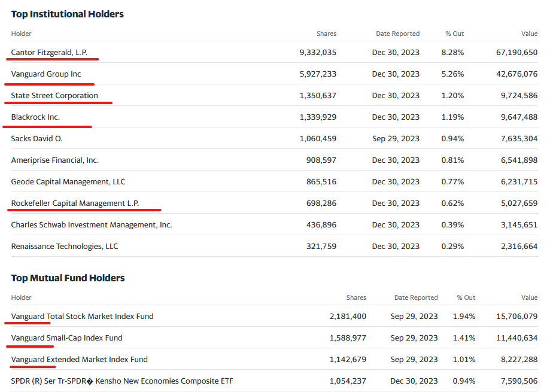The width and height of the screenshot is (556, 392).
Task: Click the Vanguard Group Inc holder name
Action: [x=46, y=74]
